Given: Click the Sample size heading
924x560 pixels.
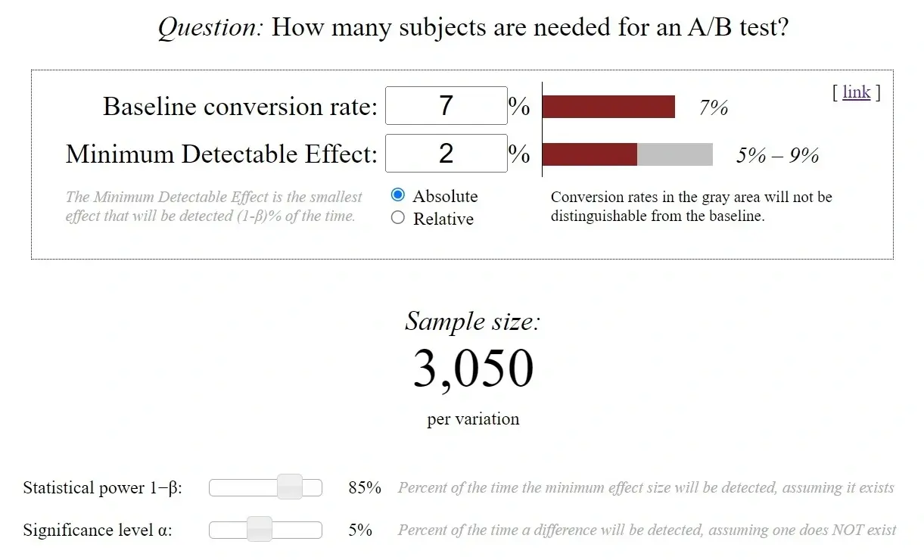Looking at the screenshot, I should tap(473, 321).
